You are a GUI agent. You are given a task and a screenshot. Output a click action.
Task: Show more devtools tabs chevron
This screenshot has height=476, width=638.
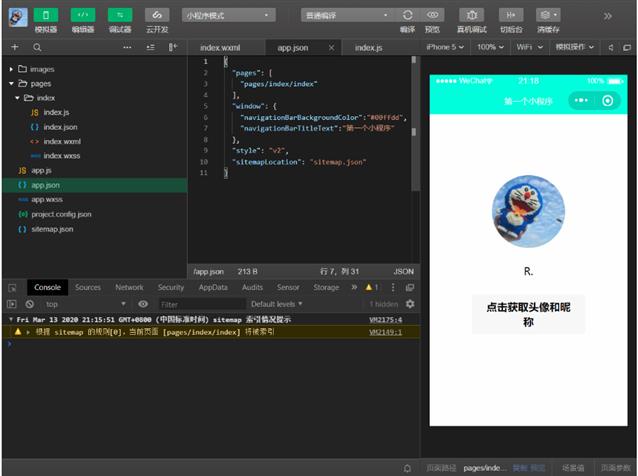coord(354,287)
